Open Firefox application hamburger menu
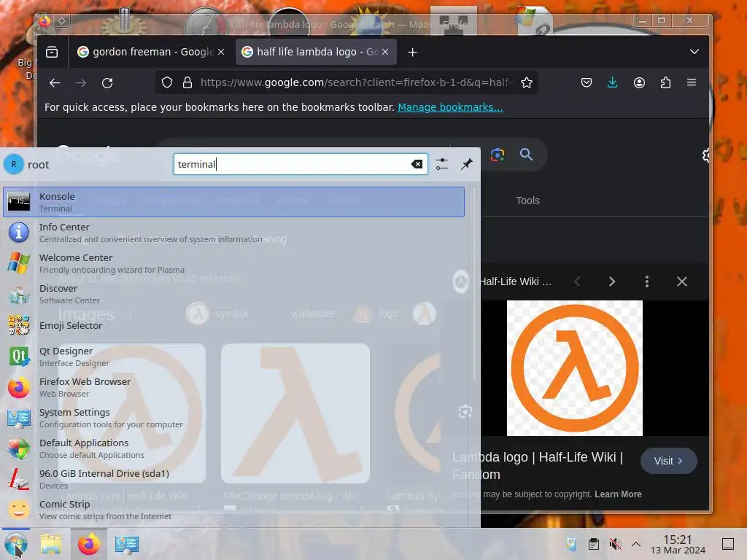This screenshot has height=560, width=747. point(692,82)
